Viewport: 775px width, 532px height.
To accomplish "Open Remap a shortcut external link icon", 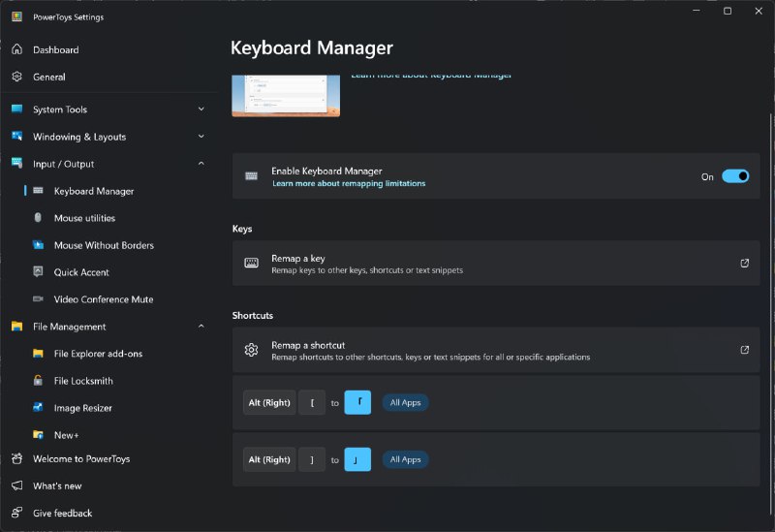I will pyautogui.click(x=744, y=350).
